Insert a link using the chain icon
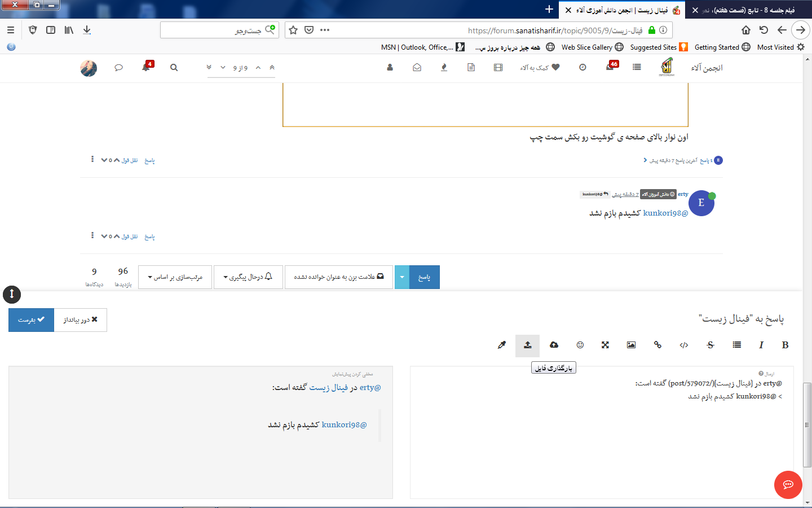The width and height of the screenshot is (812, 508). click(657, 345)
